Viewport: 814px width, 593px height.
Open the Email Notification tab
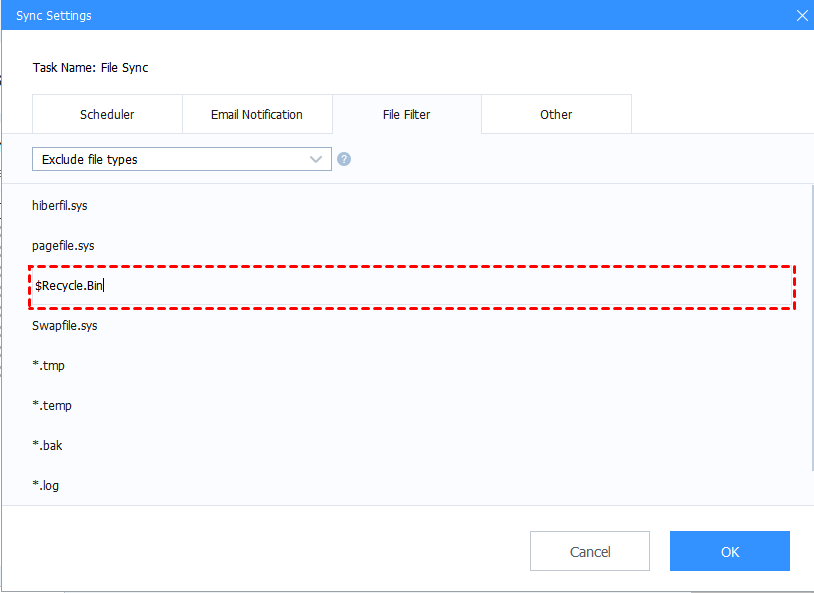click(257, 114)
